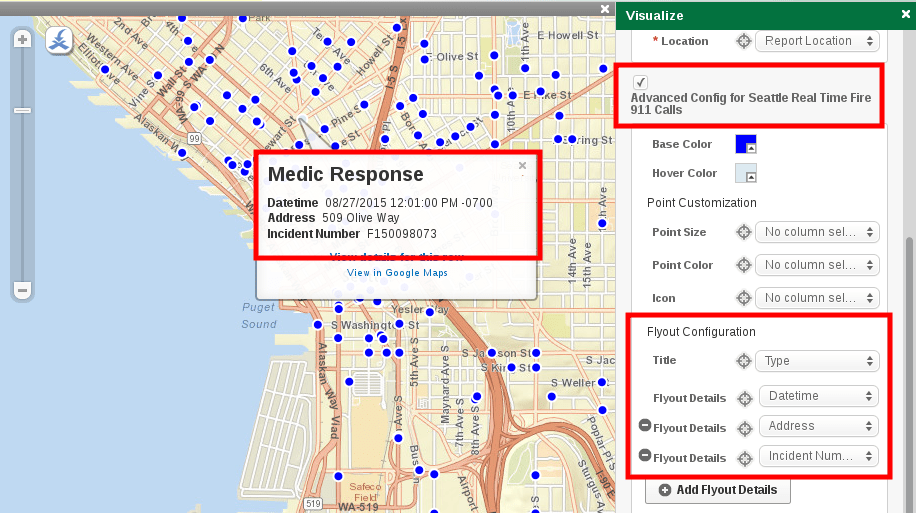Zoom out with the map minus button
Viewport: 916px width, 513px height.
click(x=23, y=290)
